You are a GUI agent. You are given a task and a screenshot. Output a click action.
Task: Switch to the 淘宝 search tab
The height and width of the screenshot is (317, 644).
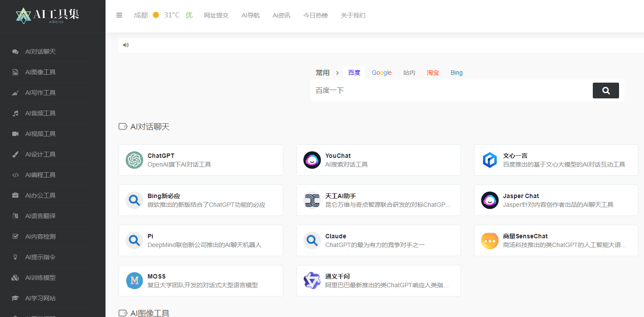tap(433, 73)
